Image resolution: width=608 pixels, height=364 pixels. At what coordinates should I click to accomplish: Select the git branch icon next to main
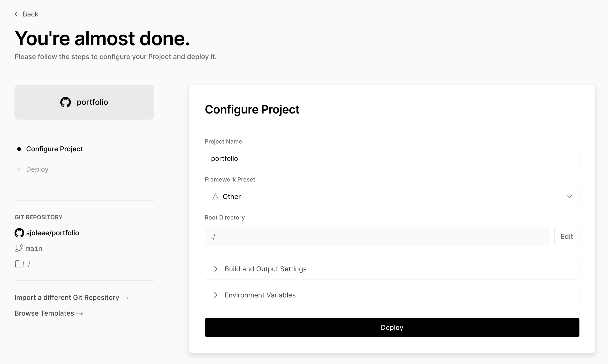[19, 248]
